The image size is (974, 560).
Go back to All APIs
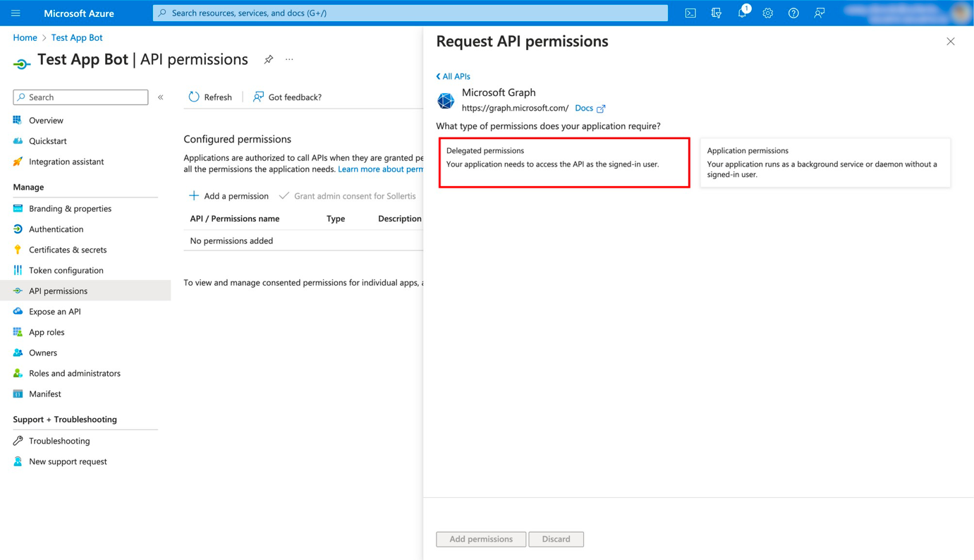click(x=453, y=76)
